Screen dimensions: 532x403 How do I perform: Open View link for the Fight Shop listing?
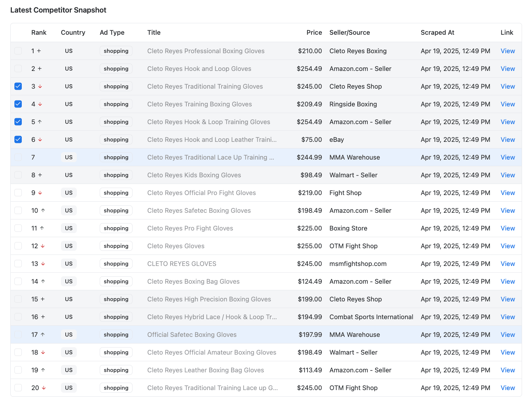[x=508, y=193]
